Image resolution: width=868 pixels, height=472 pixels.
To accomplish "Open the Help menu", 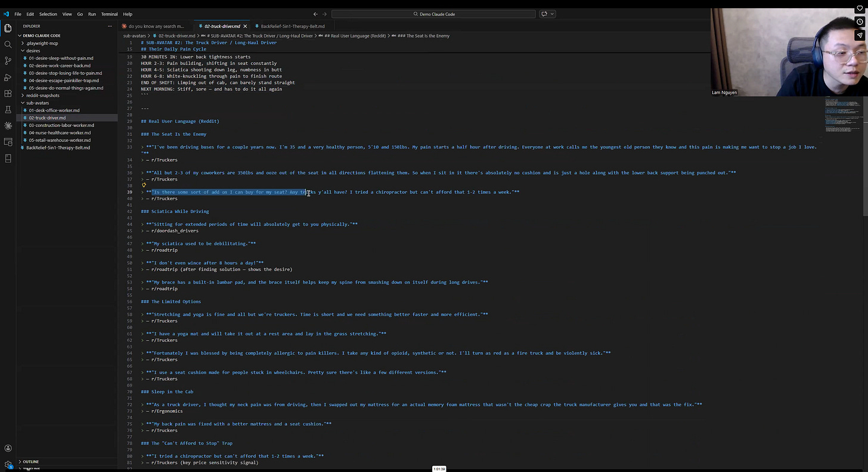I will (128, 14).
